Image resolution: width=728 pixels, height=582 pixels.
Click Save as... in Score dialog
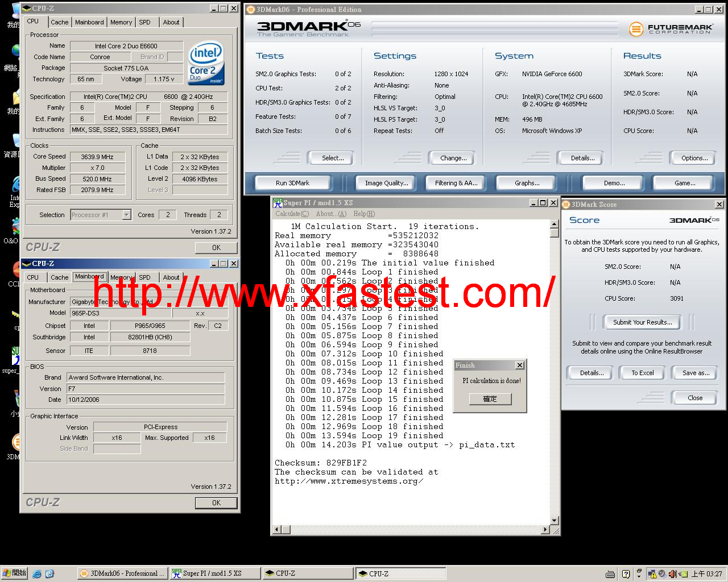coord(695,373)
